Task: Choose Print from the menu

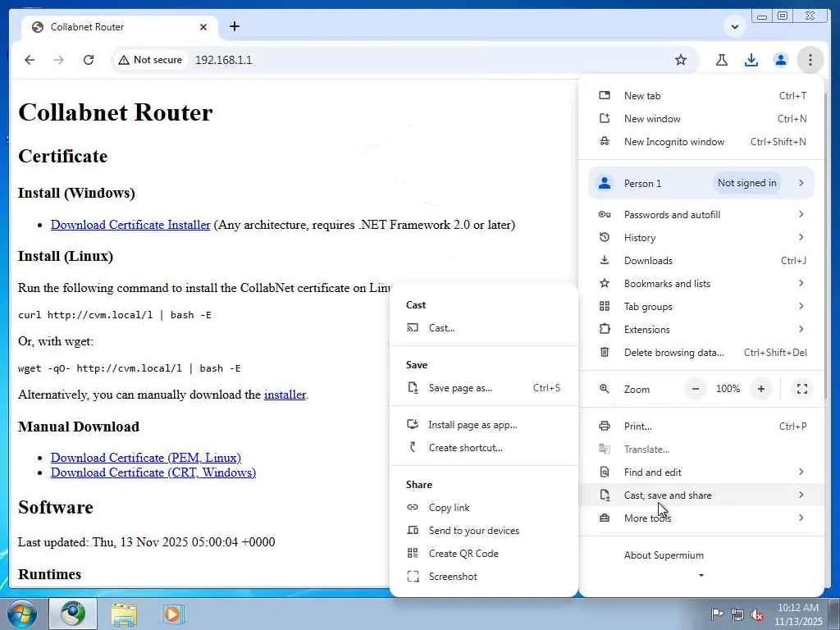Action: (702, 427)
